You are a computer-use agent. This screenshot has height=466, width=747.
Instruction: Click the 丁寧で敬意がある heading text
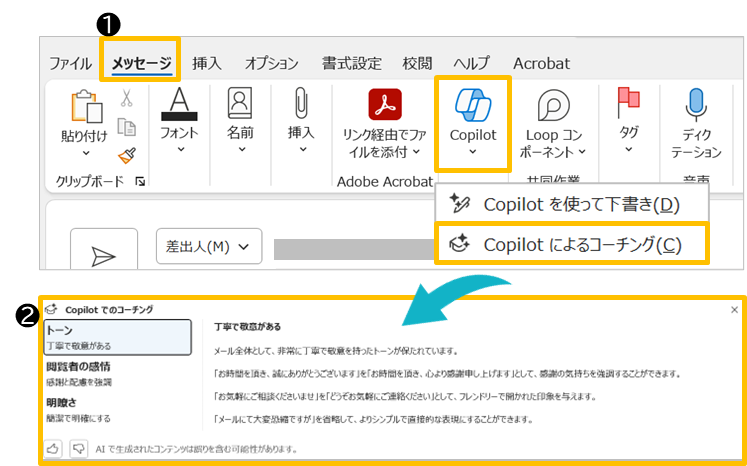point(247,327)
